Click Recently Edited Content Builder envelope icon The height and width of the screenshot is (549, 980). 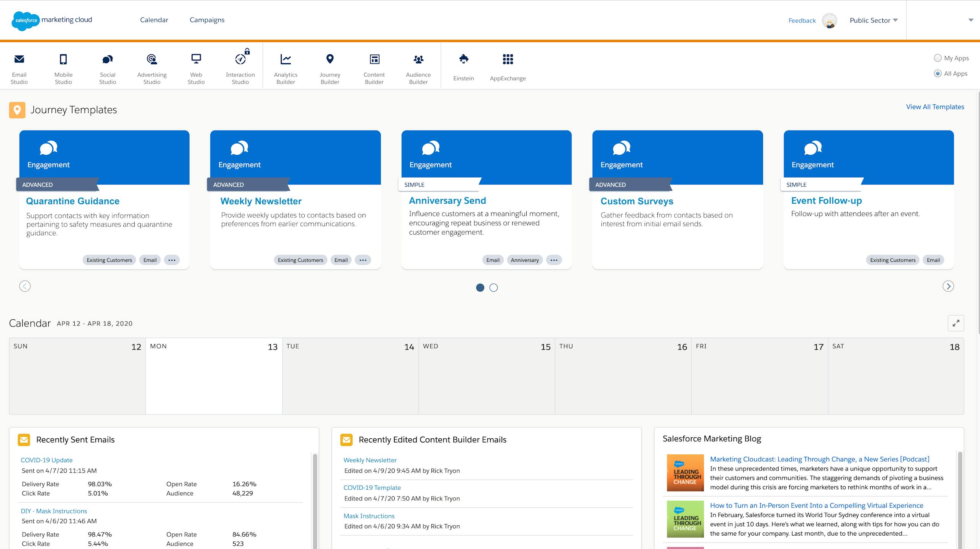(346, 440)
